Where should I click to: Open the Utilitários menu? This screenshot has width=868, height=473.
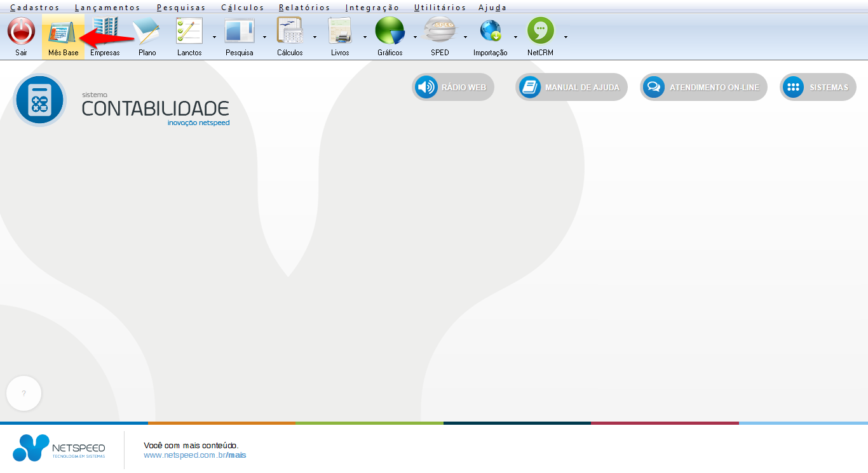coord(440,8)
